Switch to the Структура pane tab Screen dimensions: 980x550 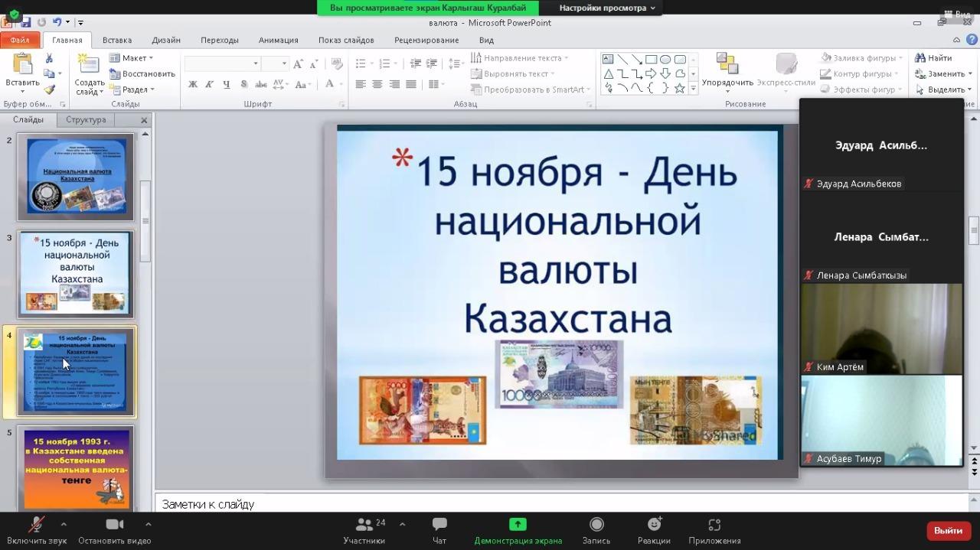pyautogui.click(x=86, y=119)
